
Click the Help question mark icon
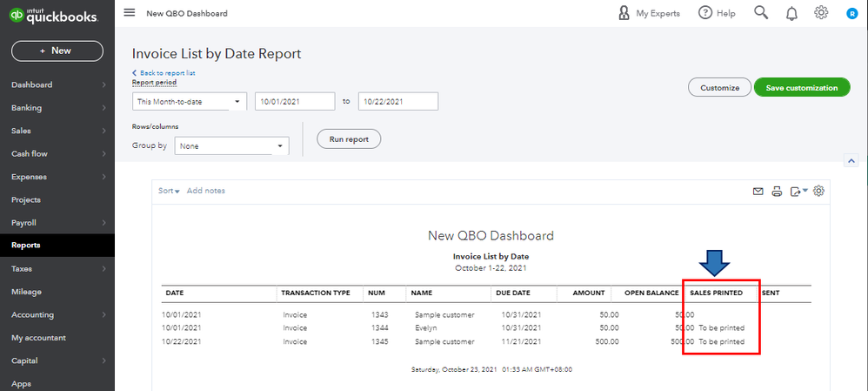pyautogui.click(x=705, y=13)
